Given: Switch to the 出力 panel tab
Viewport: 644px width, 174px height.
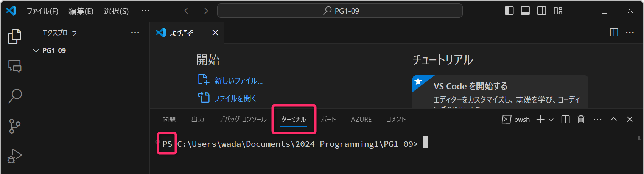Looking at the screenshot, I should 198,120.
